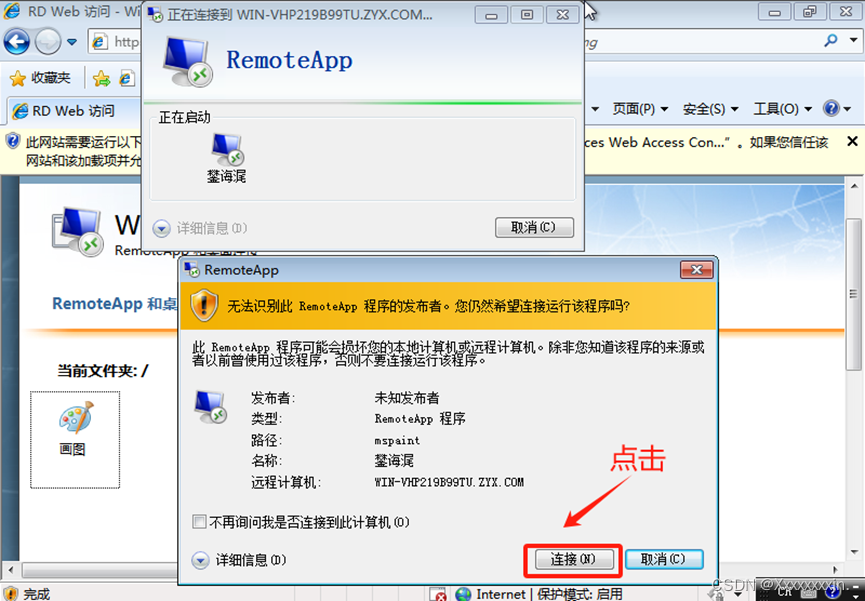Open the 页面(P) menu

[640, 109]
